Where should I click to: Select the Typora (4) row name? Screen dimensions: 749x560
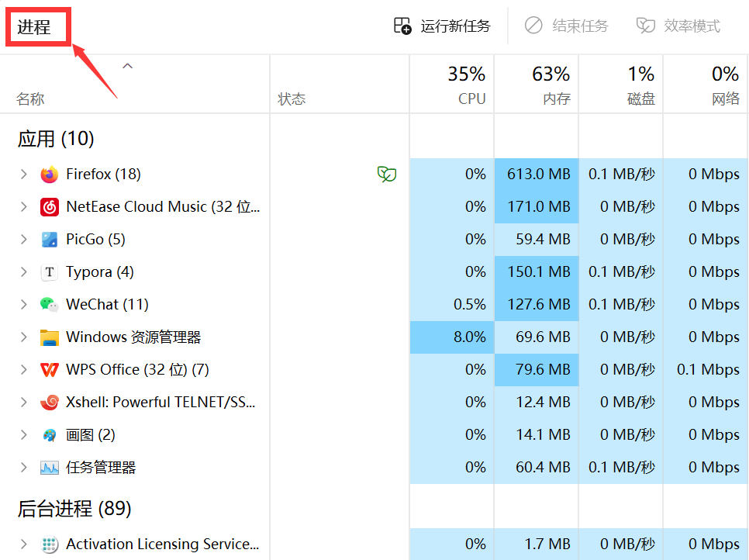click(100, 271)
